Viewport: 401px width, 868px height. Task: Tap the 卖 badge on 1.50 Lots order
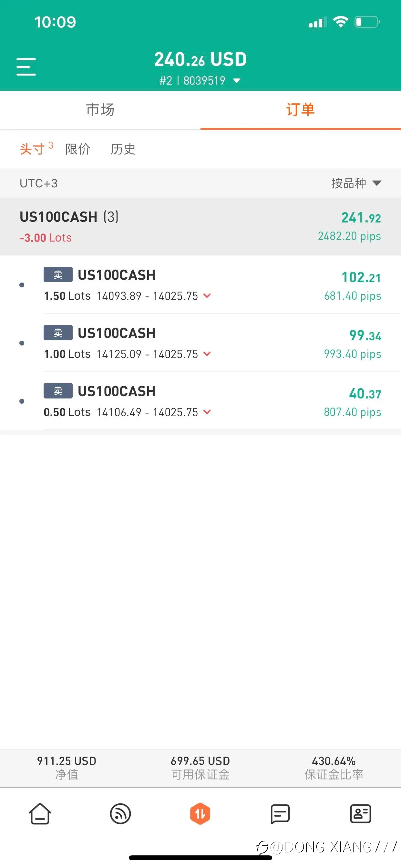58,274
